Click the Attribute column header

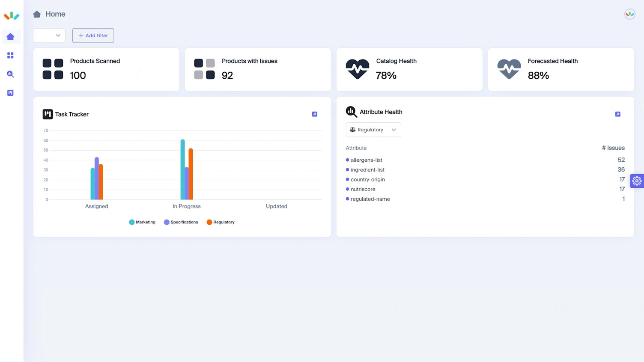[x=356, y=148]
